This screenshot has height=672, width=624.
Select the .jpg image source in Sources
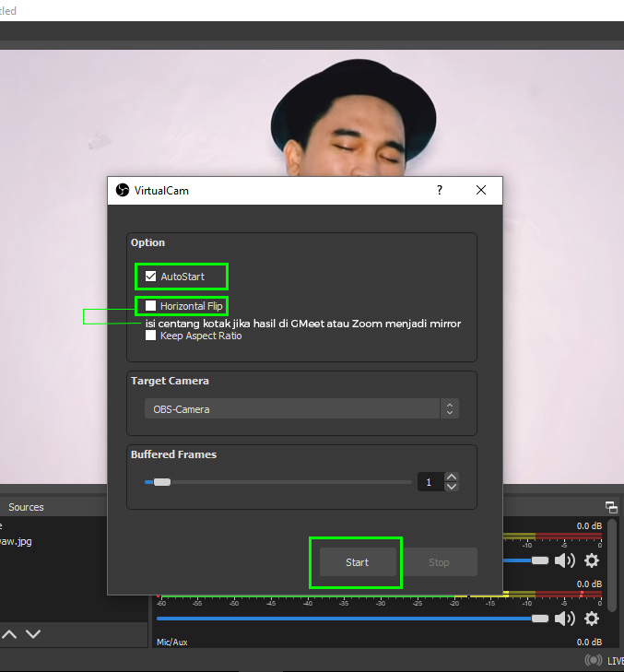tap(16, 541)
